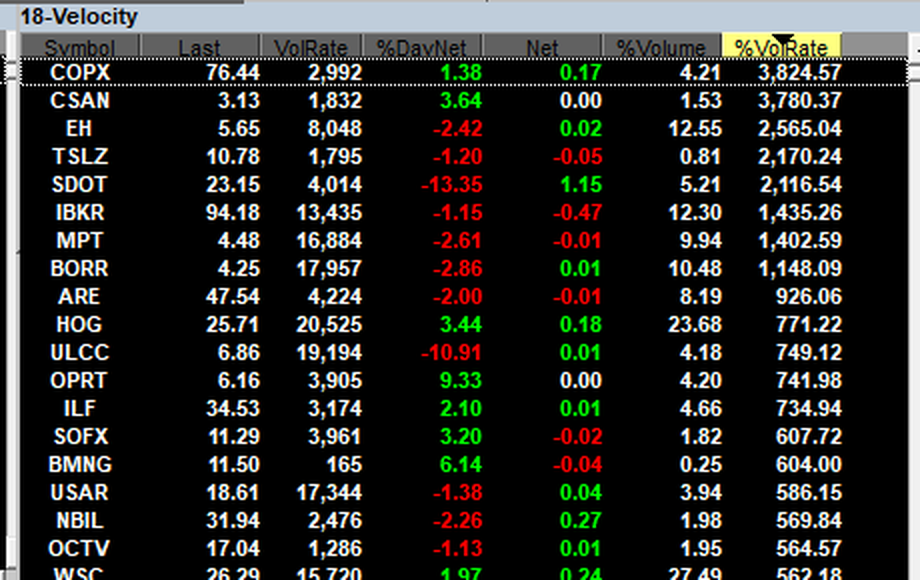Screen dimensions: 920x580
Task: Click COPX %VolRate value 3,824.57
Action: (x=800, y=73)
